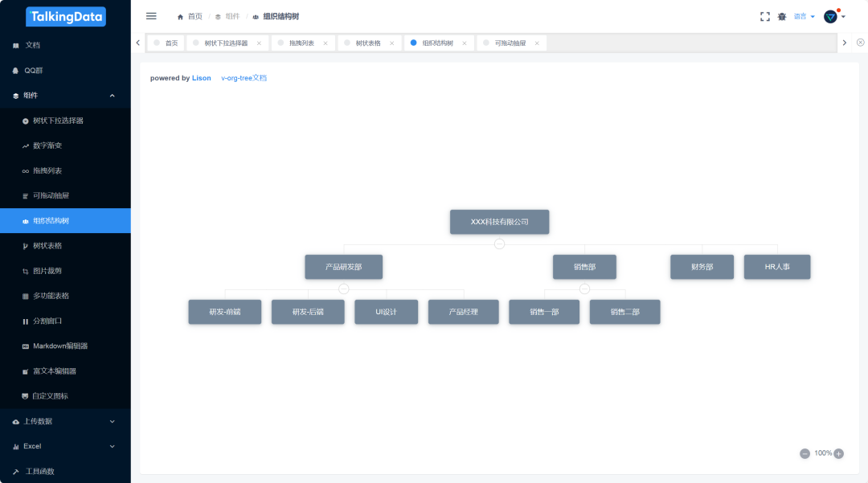Screen dimensions: 868x483
Task: Switch to the 树状下拉选择器 tab
Action: (x=226, y=43)
